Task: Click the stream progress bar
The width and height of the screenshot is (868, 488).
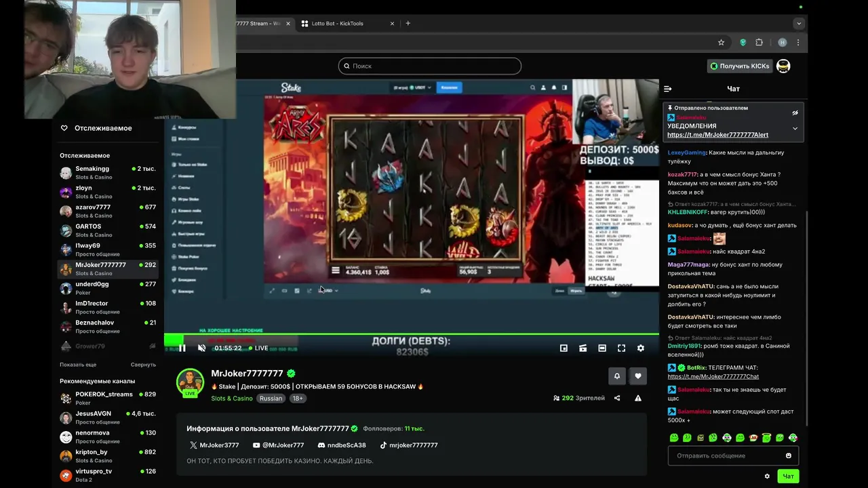Action: [412, 335]
